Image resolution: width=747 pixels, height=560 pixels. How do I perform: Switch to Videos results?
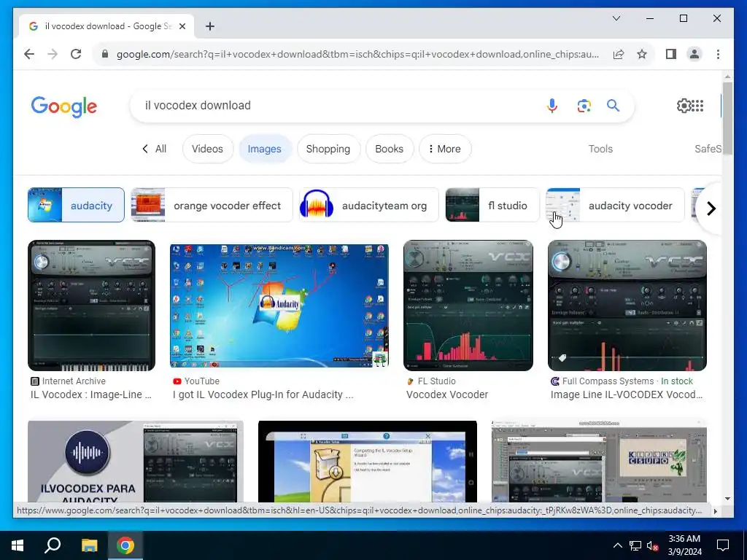point(207,149)
